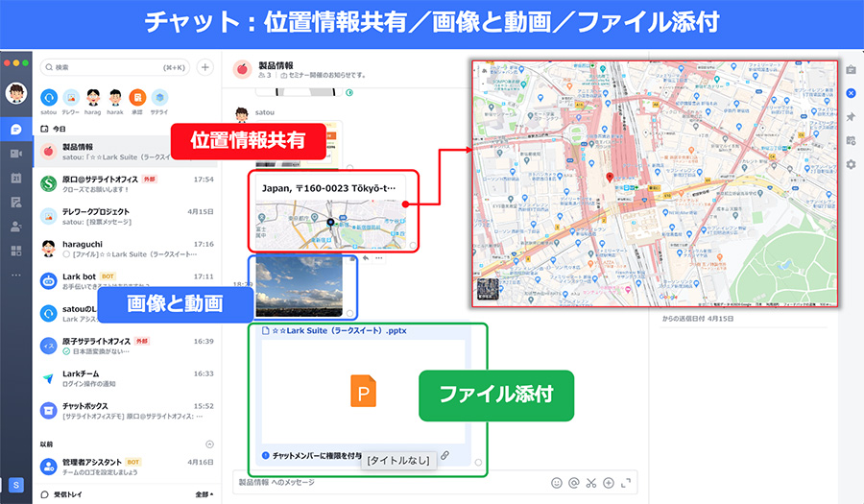Click the plus button next to the search field
The image size is (864, 504).
(x=205, y=67)
